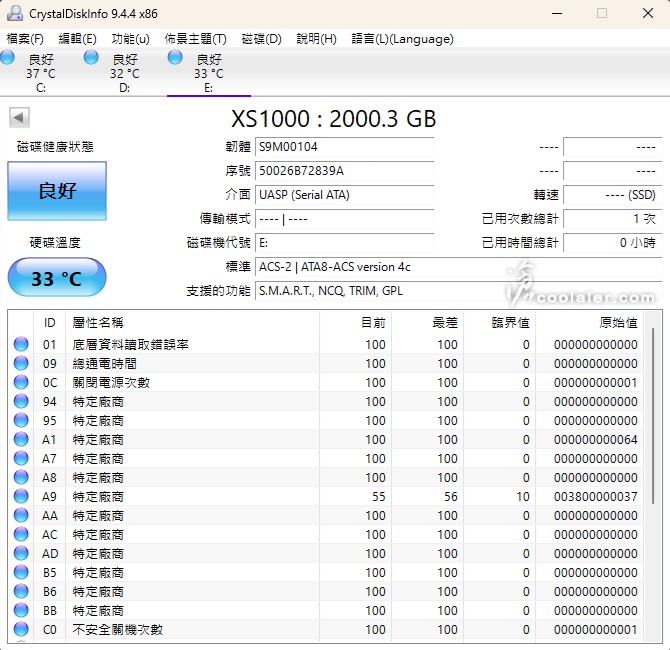Click the firmware field S9M00104
Viewport: 670px width, 650px height.
point(344,147)
